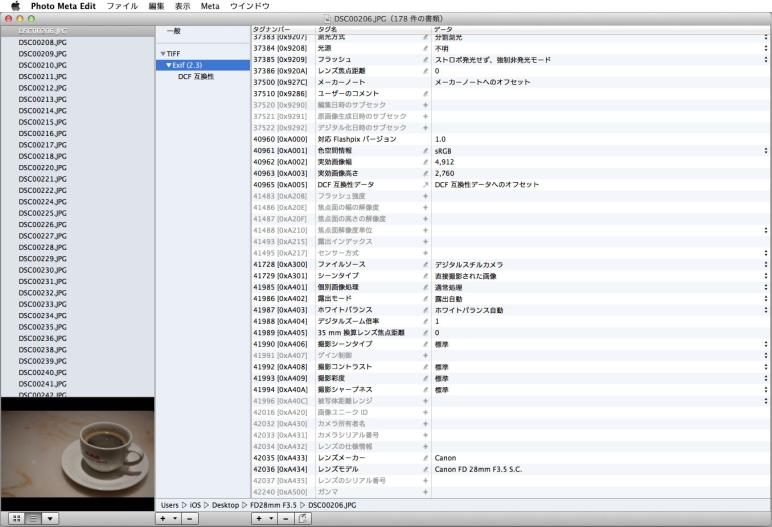772x527 pixels.
Task: Collapse the TIFF disclosure triangle
Action: coord(163,54)
